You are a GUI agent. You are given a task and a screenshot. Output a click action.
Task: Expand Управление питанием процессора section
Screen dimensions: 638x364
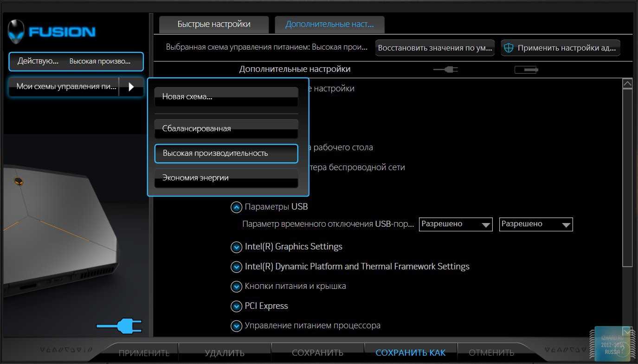click(x=236, y=326)
